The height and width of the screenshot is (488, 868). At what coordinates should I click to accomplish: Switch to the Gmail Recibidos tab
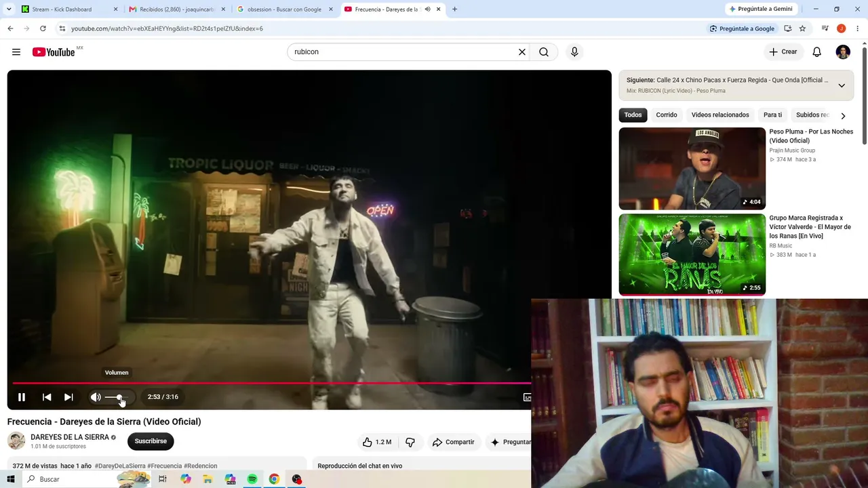click(176, 9)
